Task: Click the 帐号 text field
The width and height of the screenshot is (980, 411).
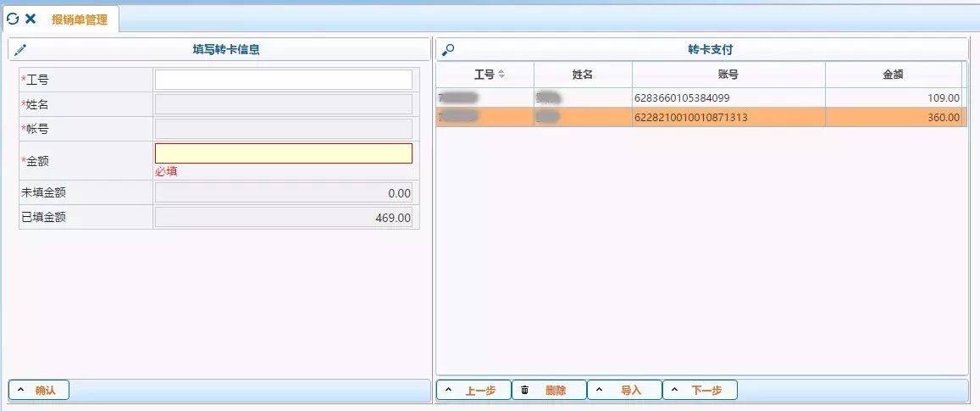Action: pyautogui.click(x=283, y=129)
